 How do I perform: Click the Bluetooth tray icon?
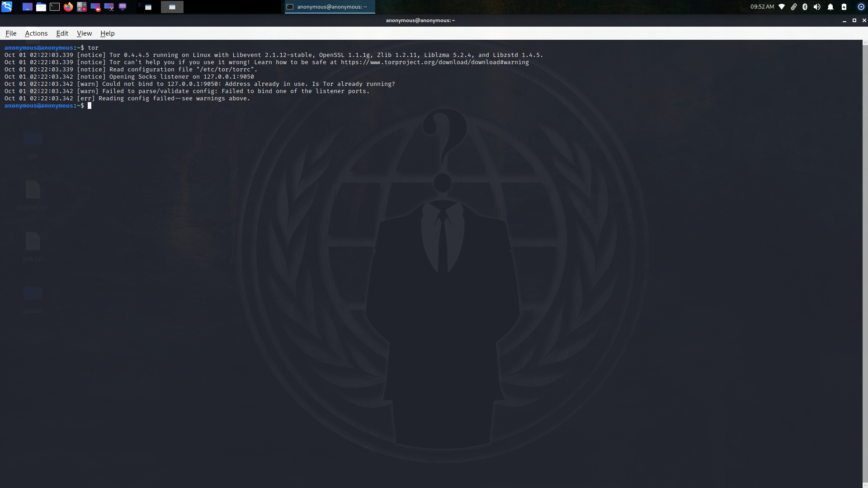pos(805,7)
